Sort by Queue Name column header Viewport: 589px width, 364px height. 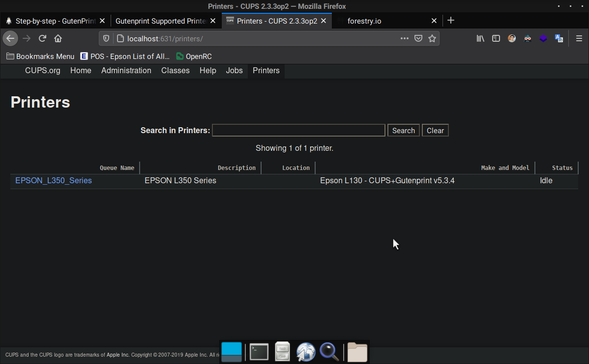(117, 168)
